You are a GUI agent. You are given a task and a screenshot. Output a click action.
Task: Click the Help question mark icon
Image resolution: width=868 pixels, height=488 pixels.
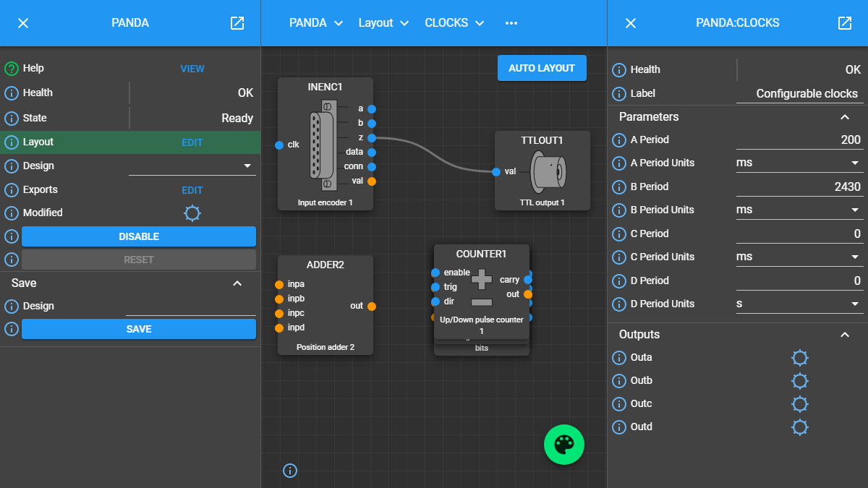click(12, 69)
